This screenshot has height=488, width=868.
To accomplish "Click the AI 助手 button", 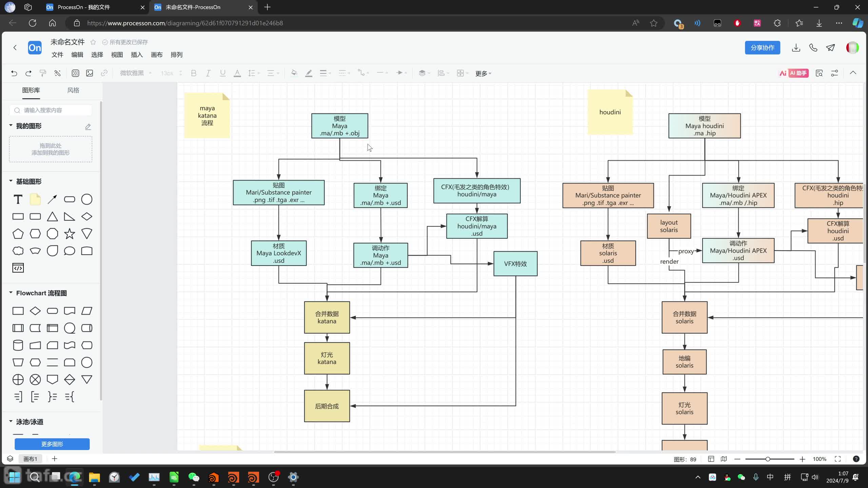I will [x=793, y=73].
